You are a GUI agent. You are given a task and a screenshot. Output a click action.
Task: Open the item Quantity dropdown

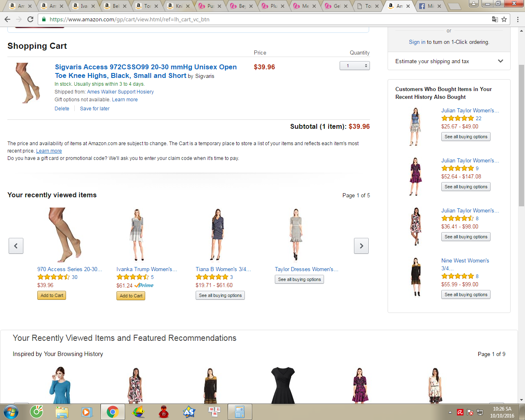(354, 66)
